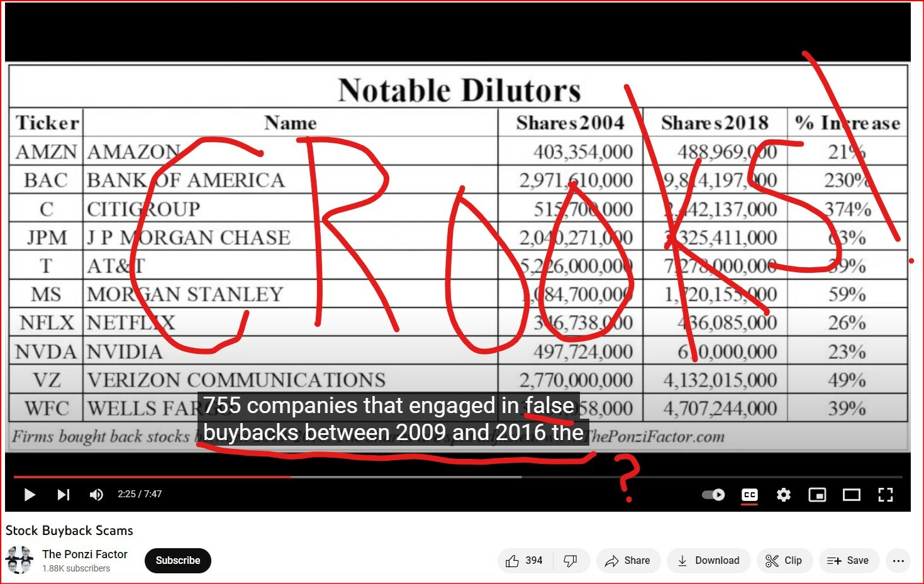The width and height of the screenshot is (924, 584).
Task: Click The Ponzi Factor channel avatar
Action: 19,560
